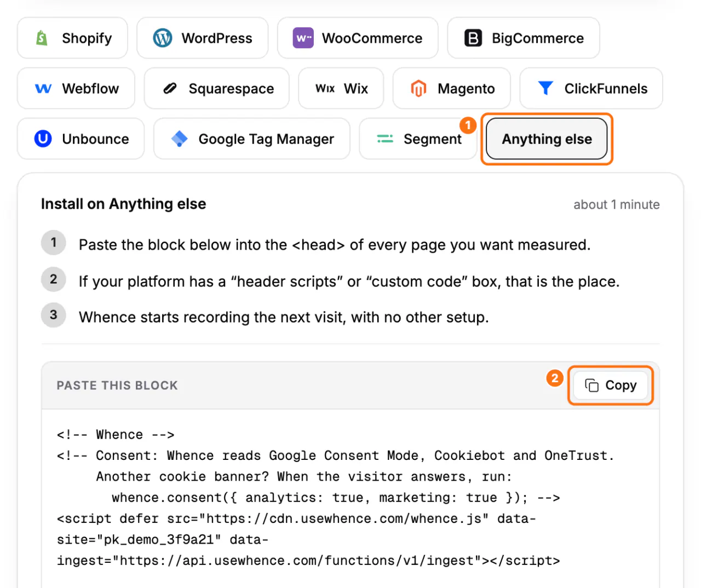Click the Unbounce circle icon

43,139
